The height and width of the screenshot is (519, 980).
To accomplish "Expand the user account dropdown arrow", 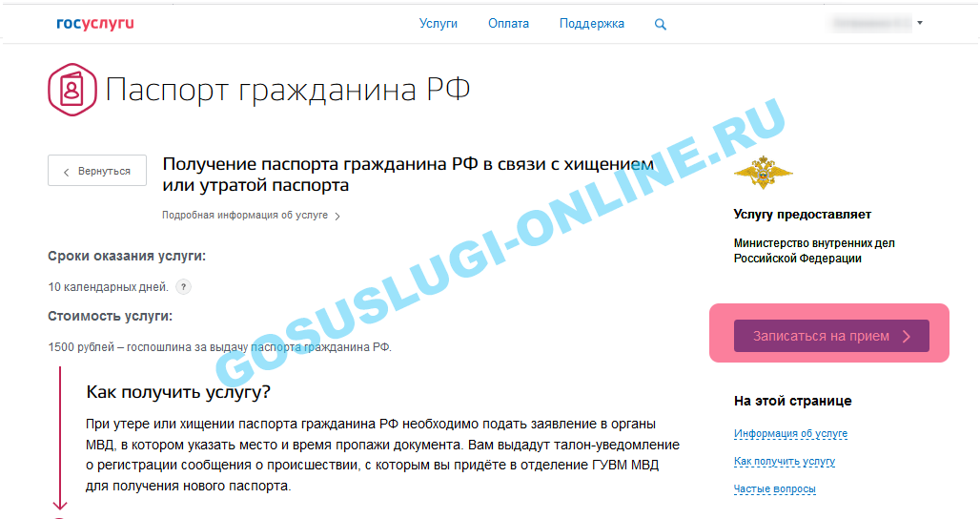I will click(x=920, y=23).
